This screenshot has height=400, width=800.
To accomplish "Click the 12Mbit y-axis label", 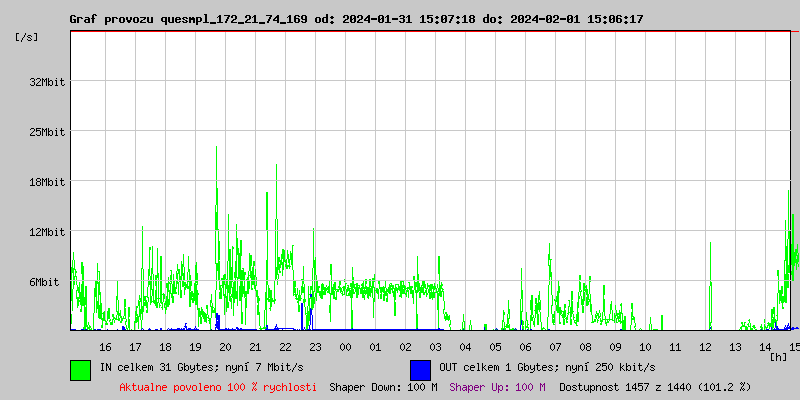I will pyautogui.click(x=47, y=232).
